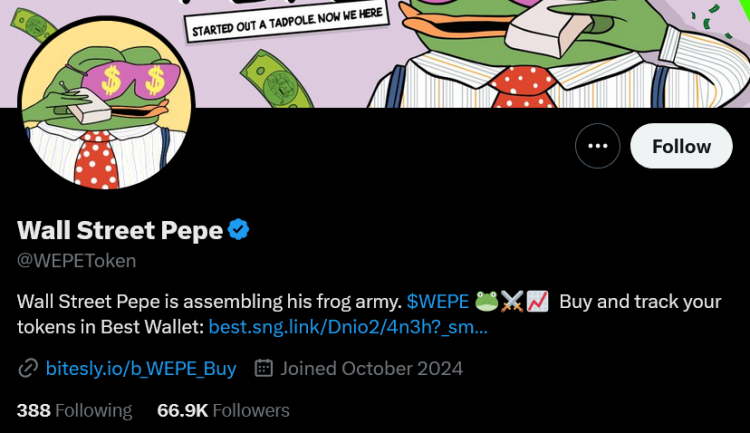Click the chain link icon
Image resolution: width=750 pixels, height=433 pixels.
click(28, 368)
